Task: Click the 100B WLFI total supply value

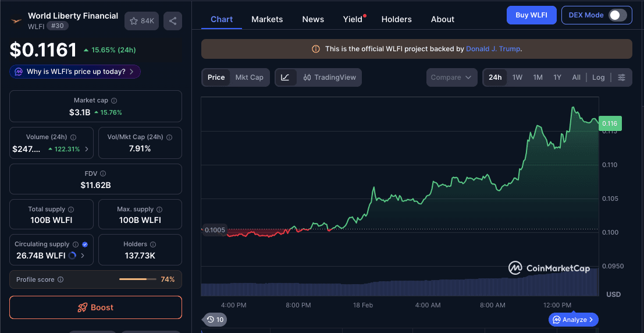Action: point(51,221)
